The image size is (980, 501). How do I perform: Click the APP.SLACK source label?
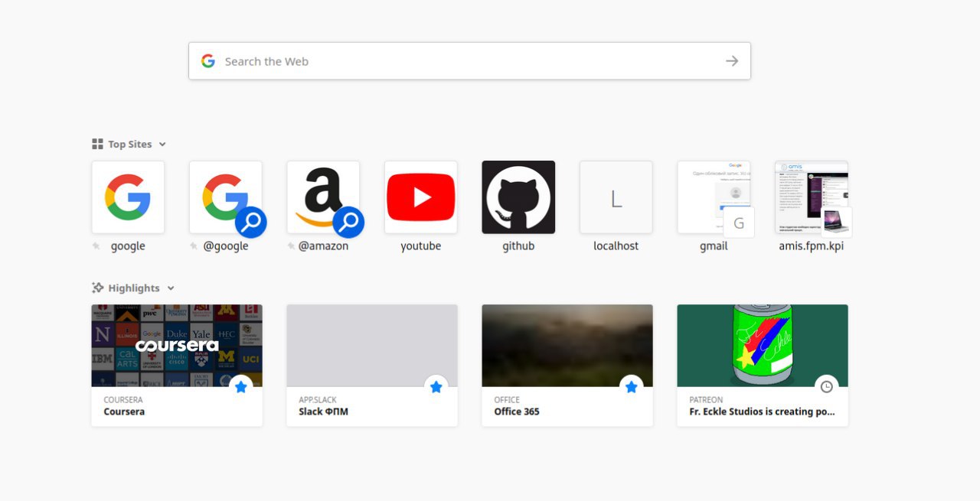[318, 400]
